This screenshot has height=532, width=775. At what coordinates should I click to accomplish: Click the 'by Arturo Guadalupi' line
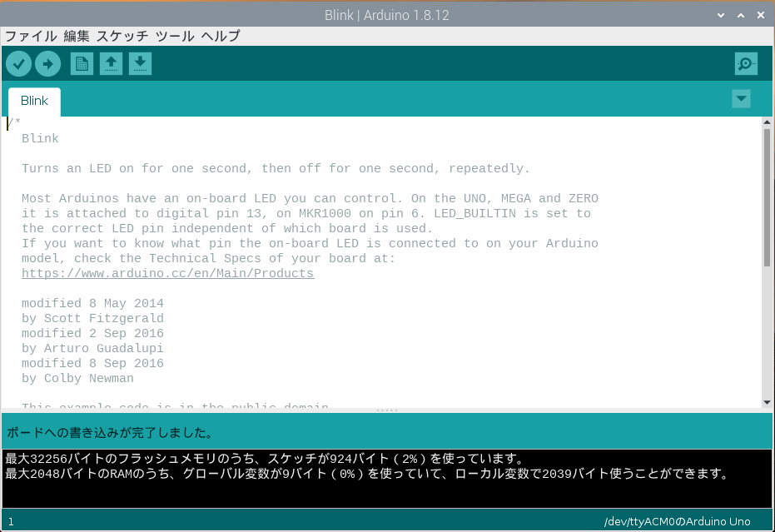point(92,349)
